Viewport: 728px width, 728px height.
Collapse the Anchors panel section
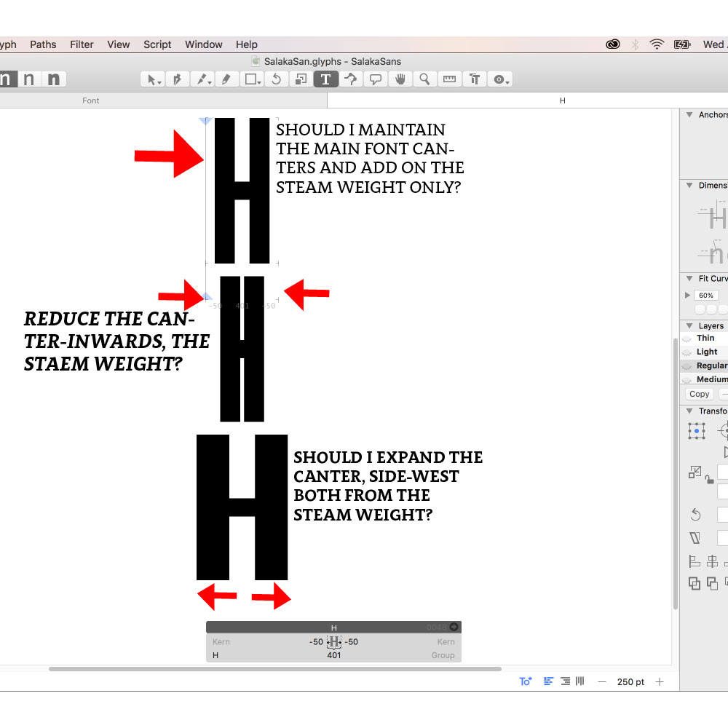pyautogui.click(x=689, y=115)
